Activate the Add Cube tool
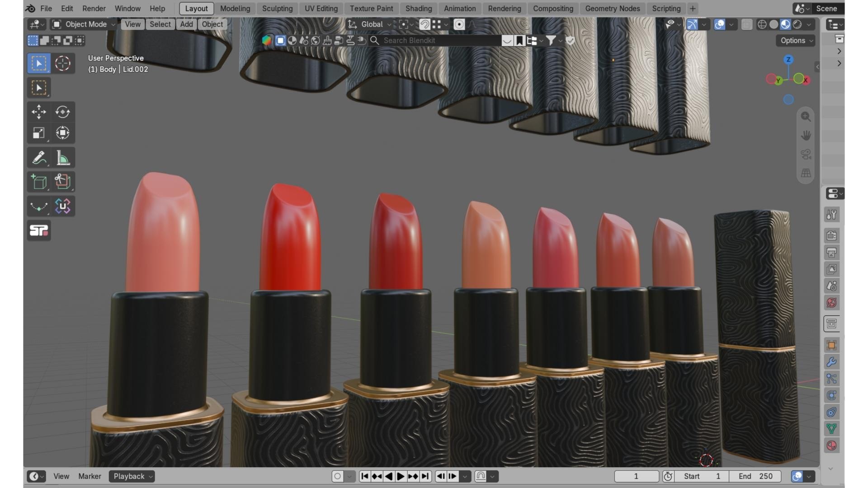The height and width of the screenshot is (488, 868). coord(38,182)
